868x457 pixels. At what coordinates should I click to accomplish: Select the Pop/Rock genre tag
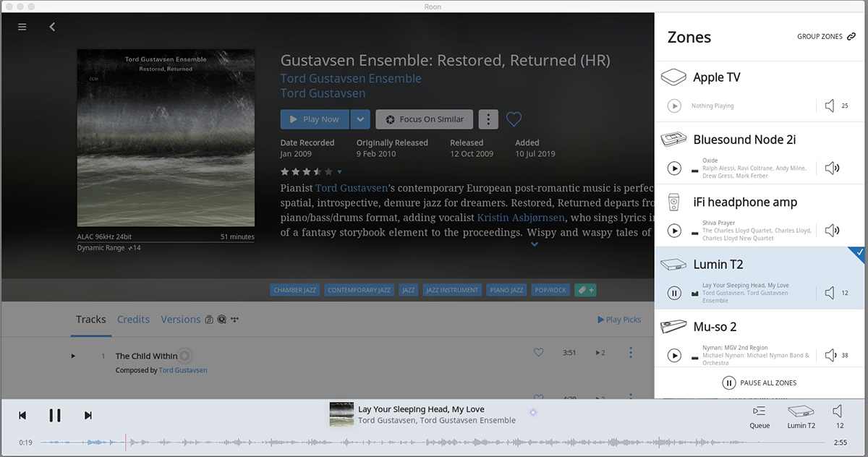(550, 290)
